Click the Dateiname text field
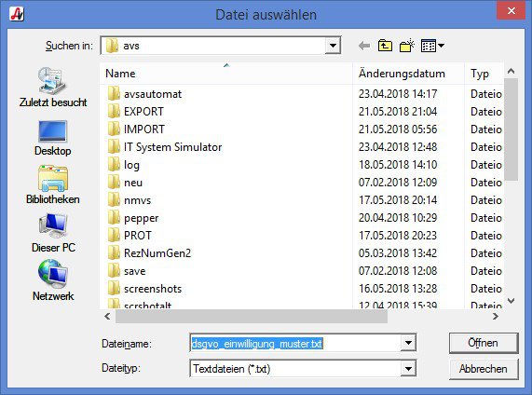The height and width of the screenshot is (395, 532). pyautogui.click(x=295, y=344)
